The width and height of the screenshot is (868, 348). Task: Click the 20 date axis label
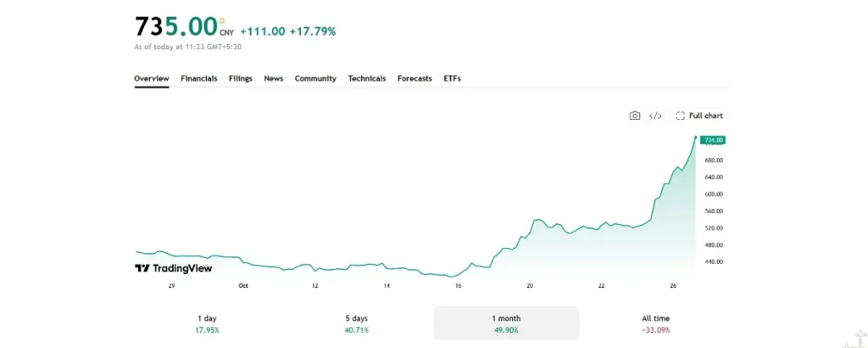coord(530,286)
